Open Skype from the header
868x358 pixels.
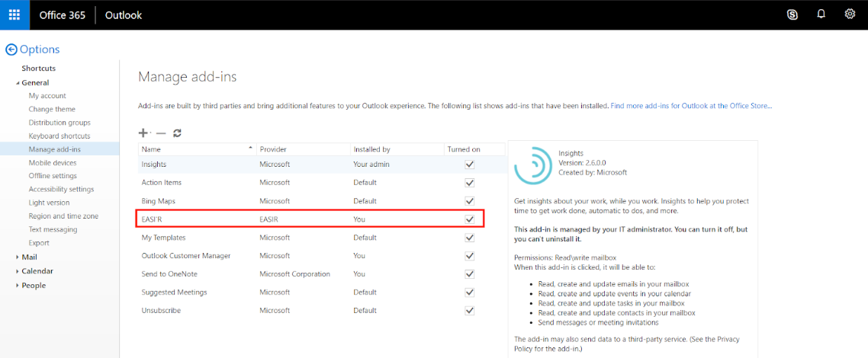792,15
